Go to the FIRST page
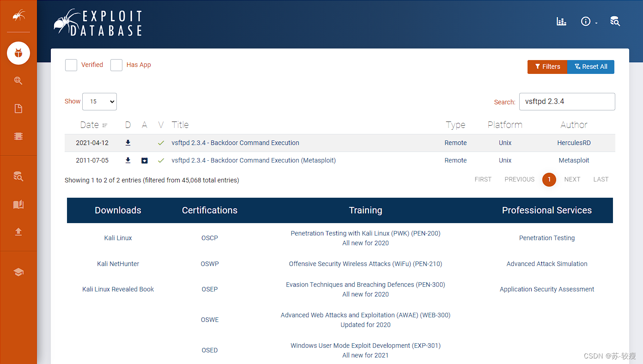643x364 pixels. coord(483,179)
